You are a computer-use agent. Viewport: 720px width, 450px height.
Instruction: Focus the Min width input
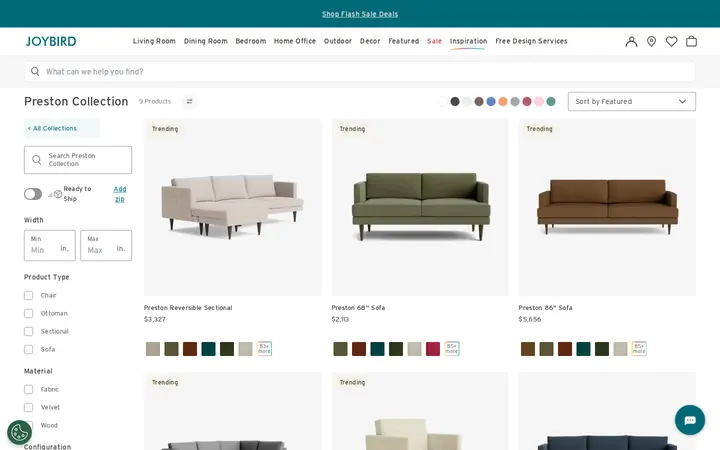(50, 245)
